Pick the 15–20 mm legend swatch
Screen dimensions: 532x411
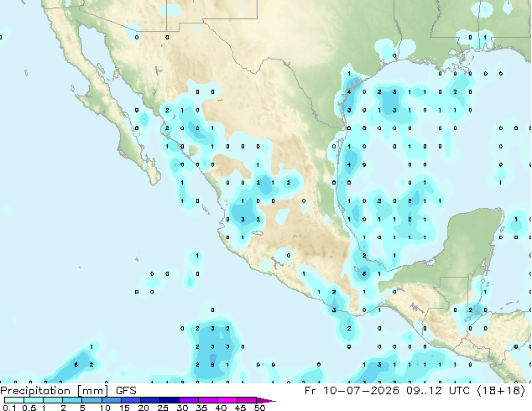pos(130,400)
